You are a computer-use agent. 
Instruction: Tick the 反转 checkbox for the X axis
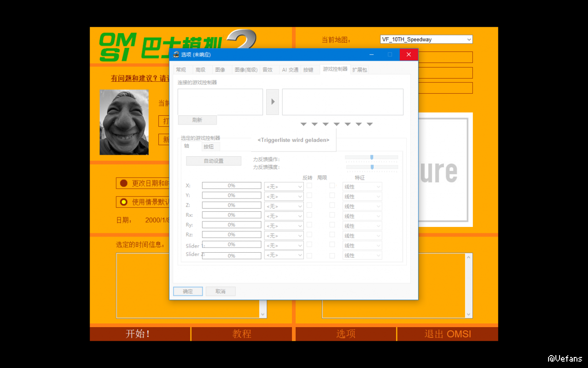(x=309, y=186)
